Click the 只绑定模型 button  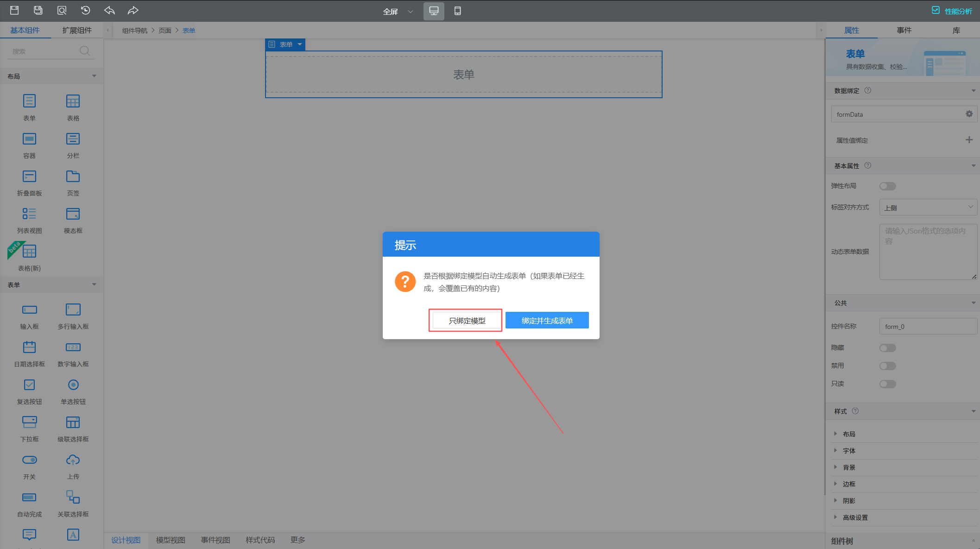click(x=467, y=320)
